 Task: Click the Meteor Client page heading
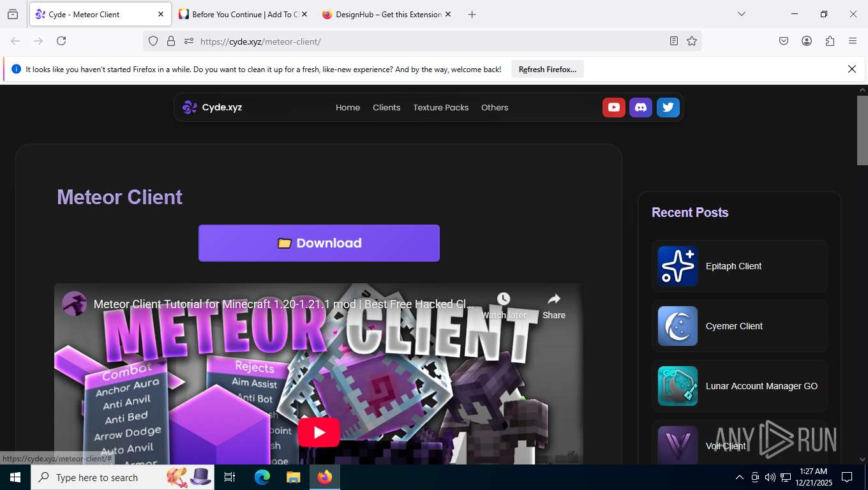point(119,197)
